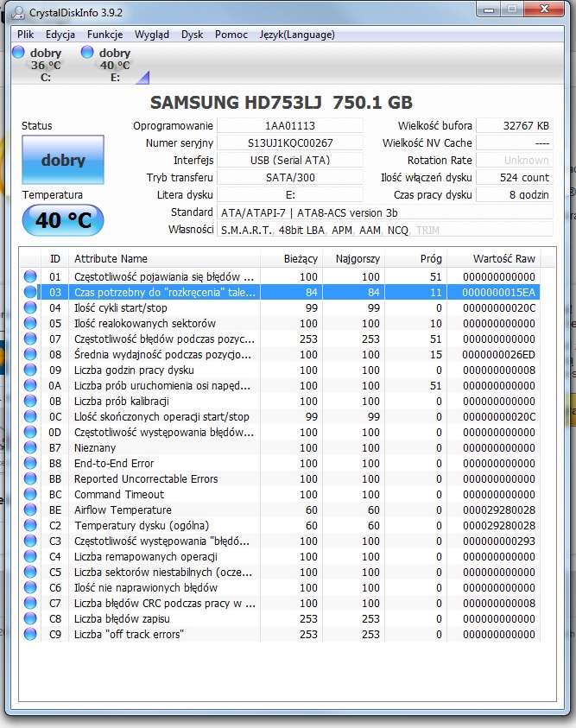Click the firmware field 1AA01113
Screen dimensions: 576x728
[290, 126]
